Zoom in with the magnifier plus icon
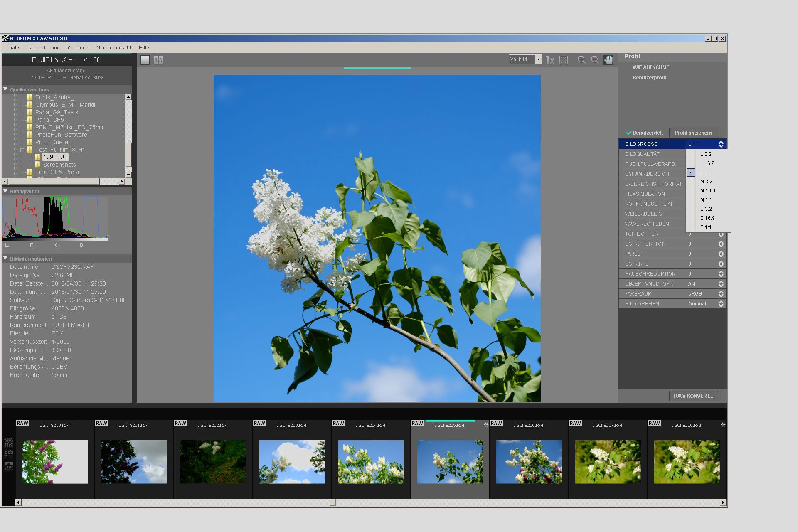Image resolution: width=798 pixels, height=532 pixels. (x=581, y=60)
